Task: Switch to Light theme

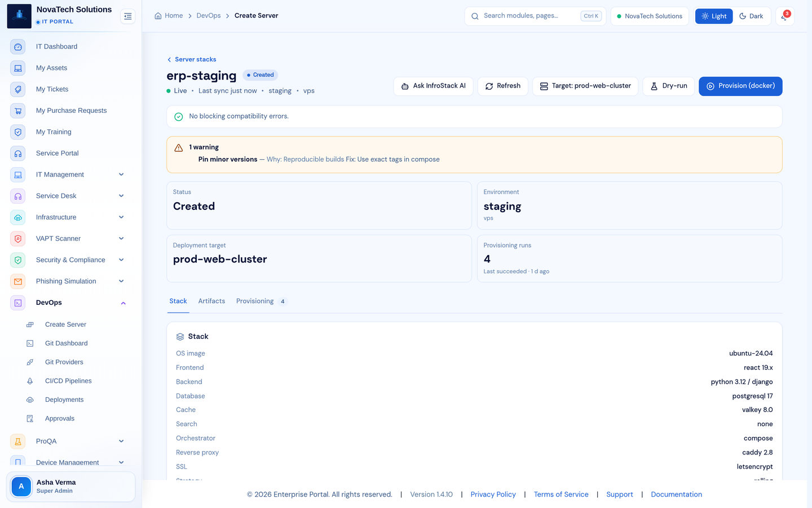Action: coord(714,16)
